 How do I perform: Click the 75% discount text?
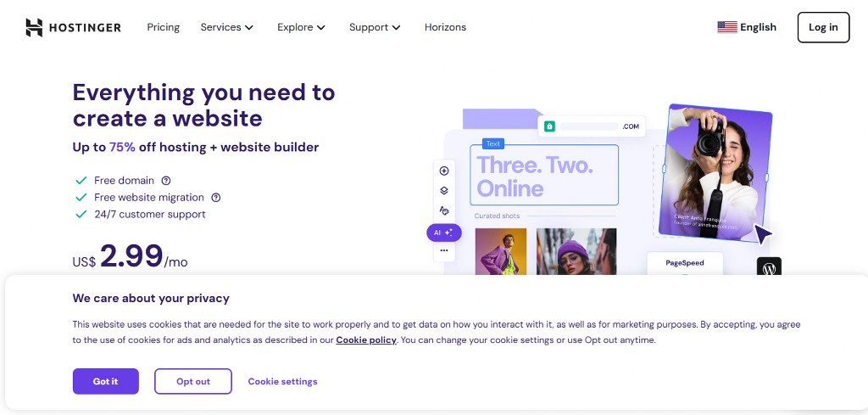click(122, 147)
